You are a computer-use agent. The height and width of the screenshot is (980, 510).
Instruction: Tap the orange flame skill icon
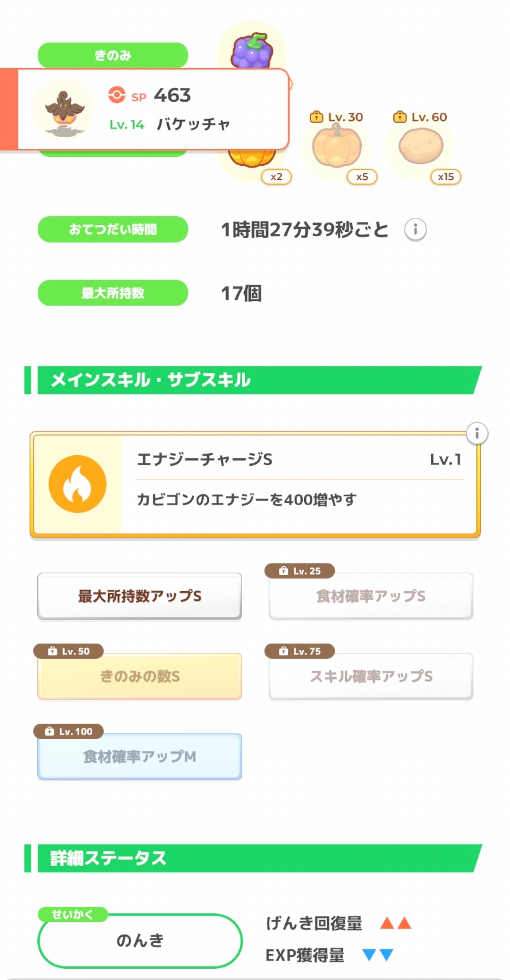tap(77, 484)
